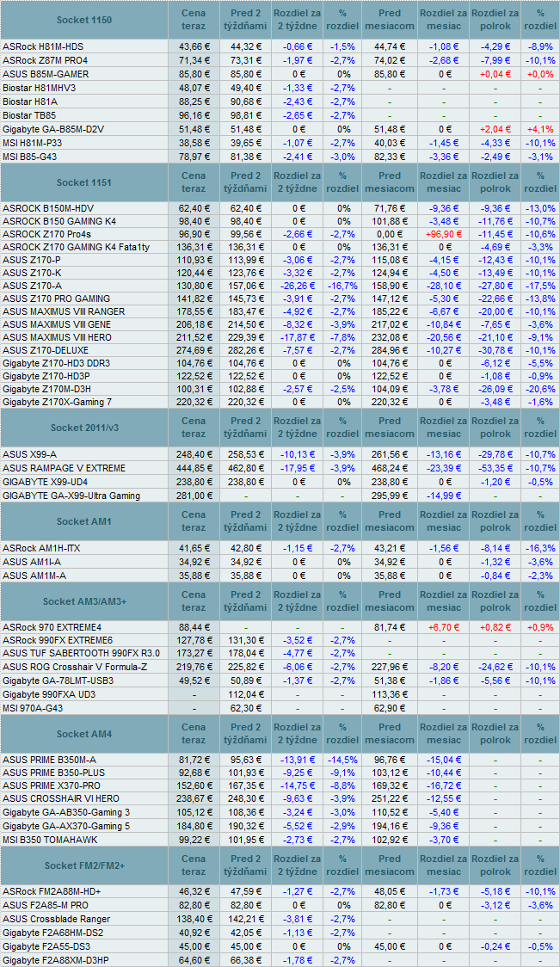The image size is (560, 967).
Task: Click the ASUS PRIME X370-PRO name
Action: [x=52, y=785]
